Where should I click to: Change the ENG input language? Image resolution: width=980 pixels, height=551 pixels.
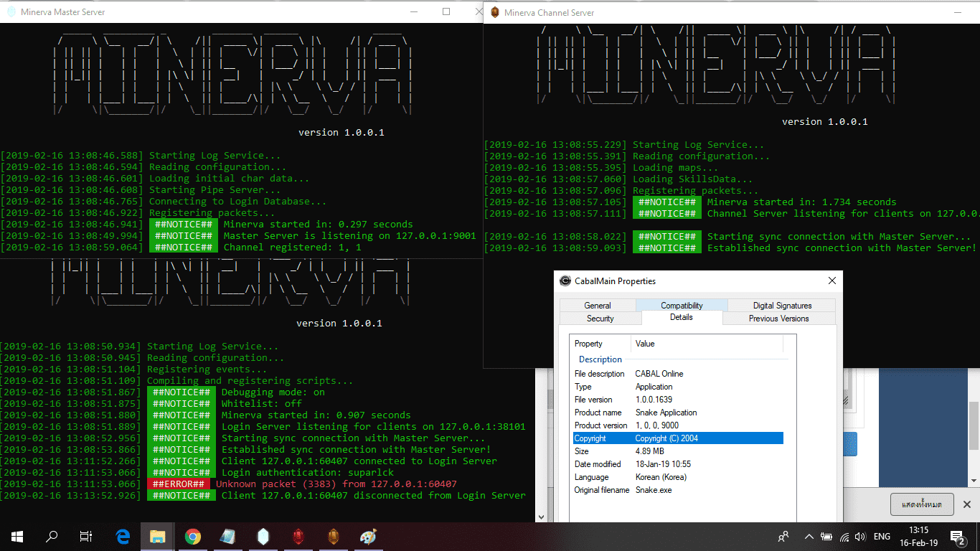click(x=882, y=536)
